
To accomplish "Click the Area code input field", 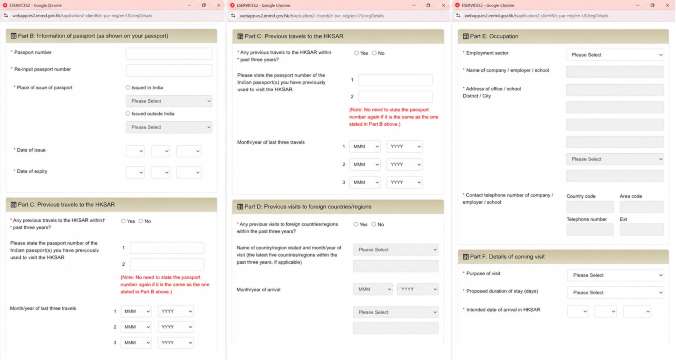I will (642, 207).
